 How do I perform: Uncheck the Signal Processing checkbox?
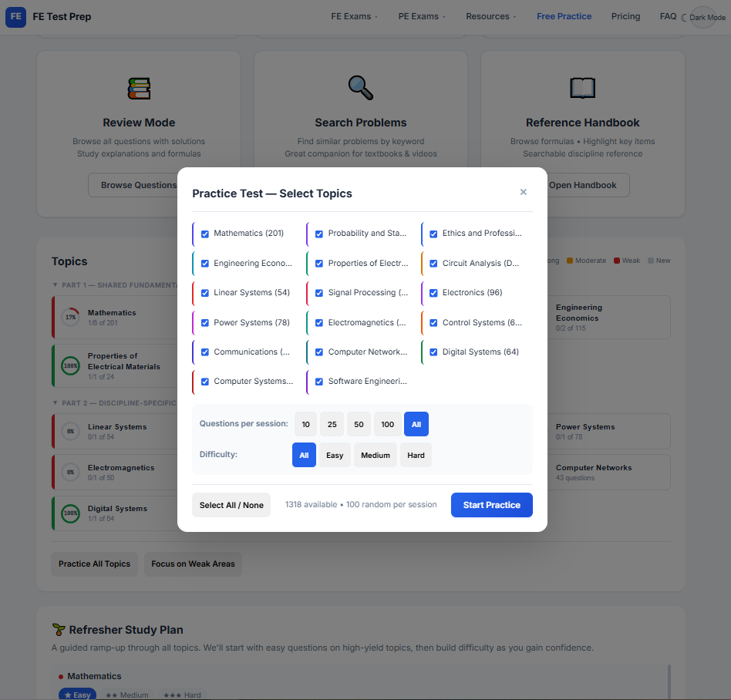[x=319, y=293]
